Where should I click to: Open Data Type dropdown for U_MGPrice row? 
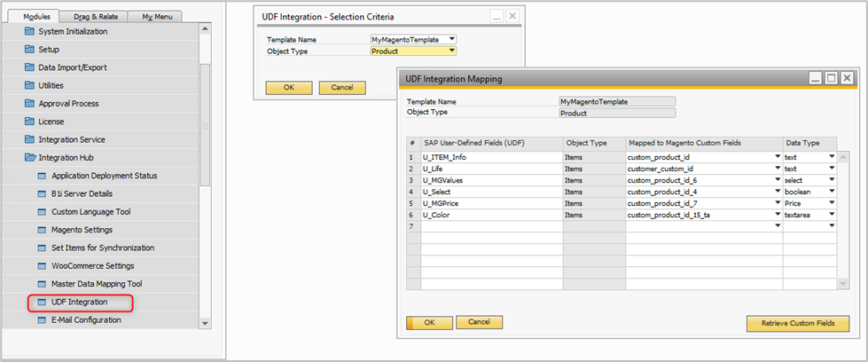pos(832,203)
